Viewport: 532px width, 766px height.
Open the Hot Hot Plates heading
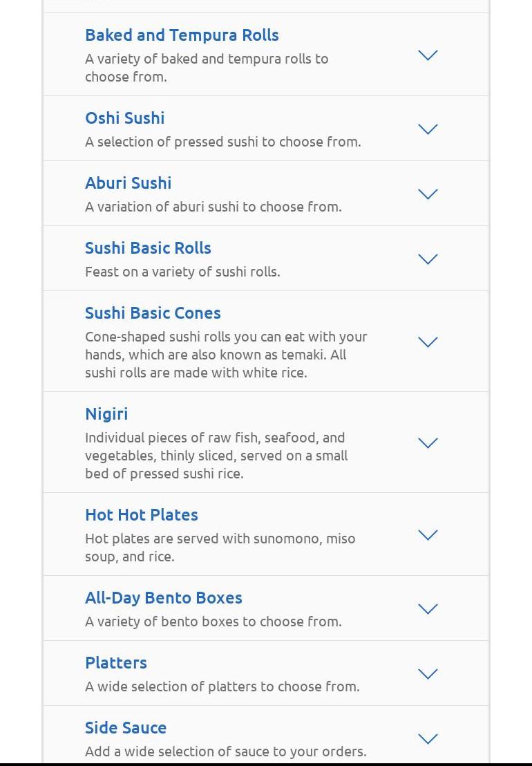coord(141,514)
